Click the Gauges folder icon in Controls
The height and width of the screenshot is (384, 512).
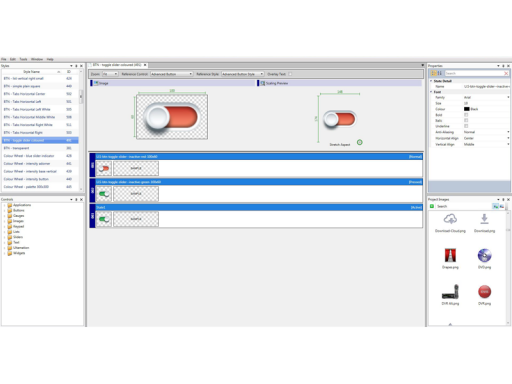(x=10, y=216)
